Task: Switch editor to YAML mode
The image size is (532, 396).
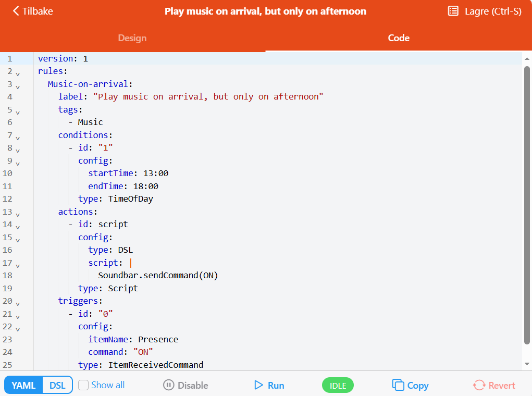Action: (x=23, y=385)
